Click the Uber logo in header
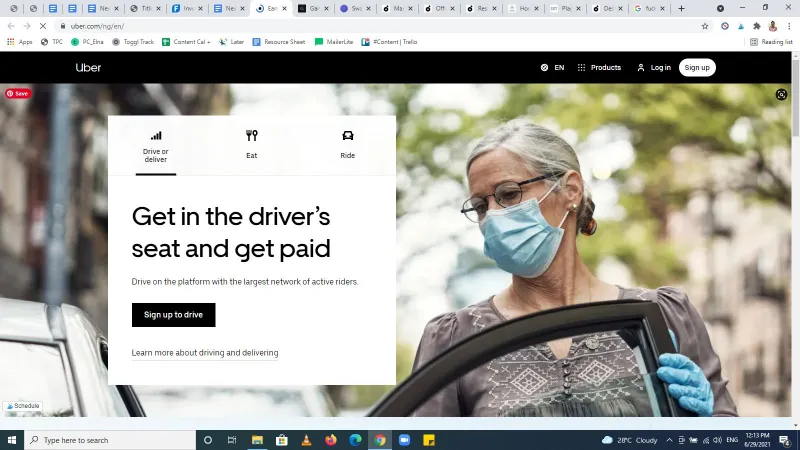The width and height of the screenshot is (800, 450). point(88,67)
